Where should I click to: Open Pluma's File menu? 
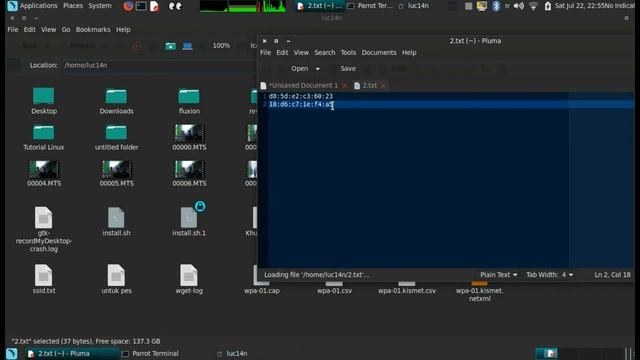pos(265,53)
